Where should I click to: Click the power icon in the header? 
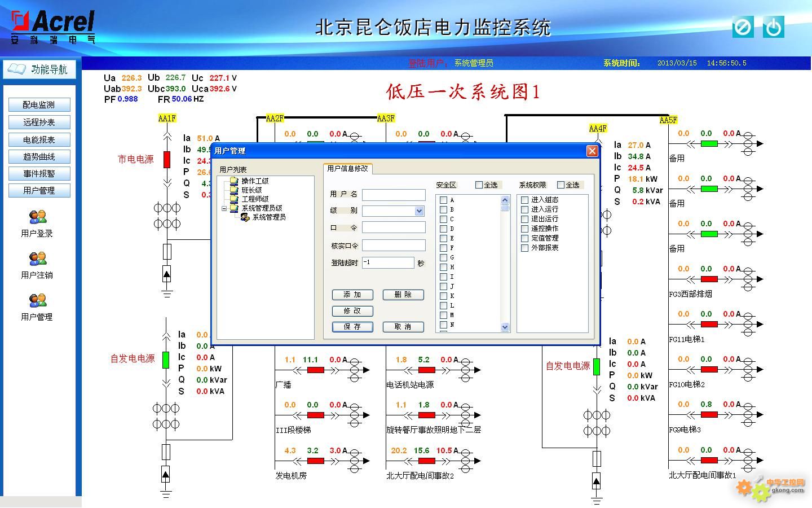773,27
